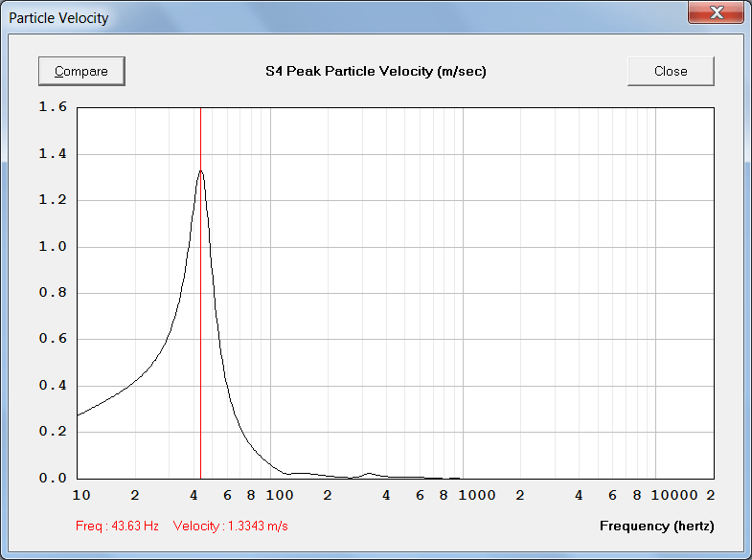
Task: Click the 10000 frequency axis label
Action: [674, 495]
